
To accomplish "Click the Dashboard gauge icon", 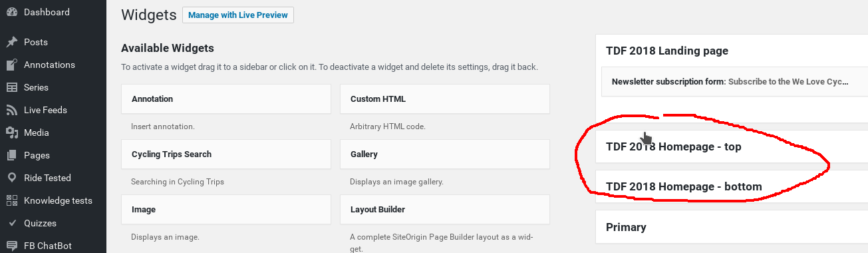I will coord(12,13).
